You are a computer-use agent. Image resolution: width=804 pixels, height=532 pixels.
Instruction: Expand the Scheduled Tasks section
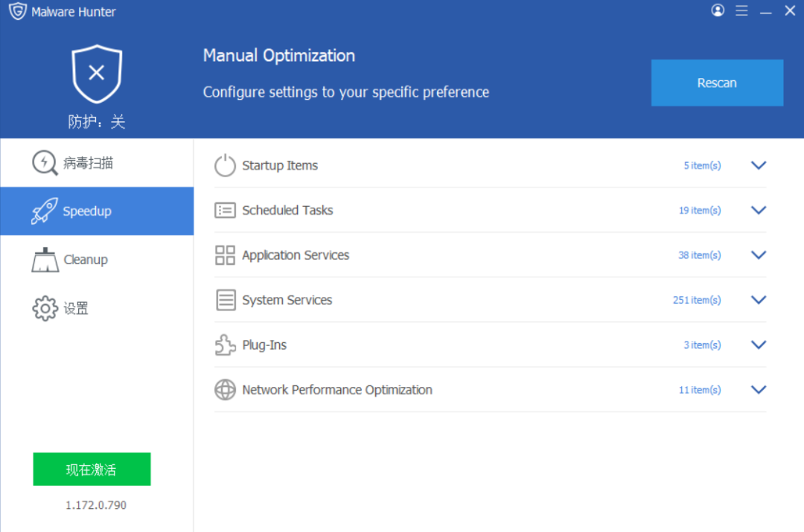[x=758, y=210]
